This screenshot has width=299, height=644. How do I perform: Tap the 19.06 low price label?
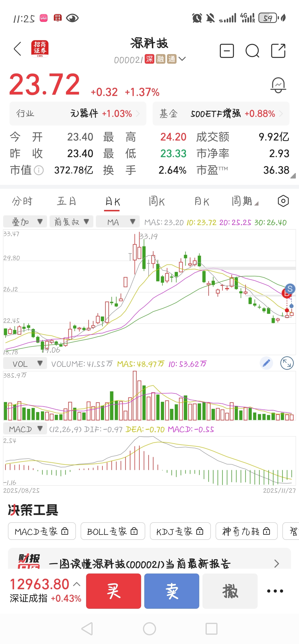[x=51, y=350]
